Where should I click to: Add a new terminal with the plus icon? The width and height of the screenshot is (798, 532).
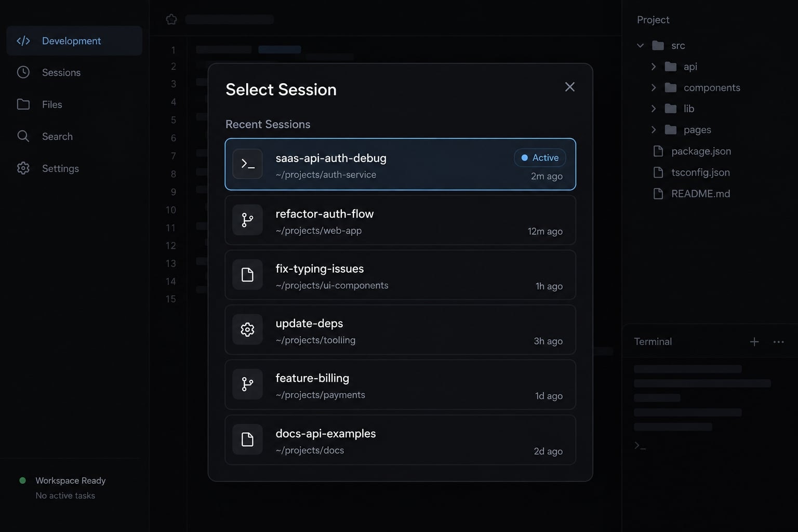[x=754, y=341]
